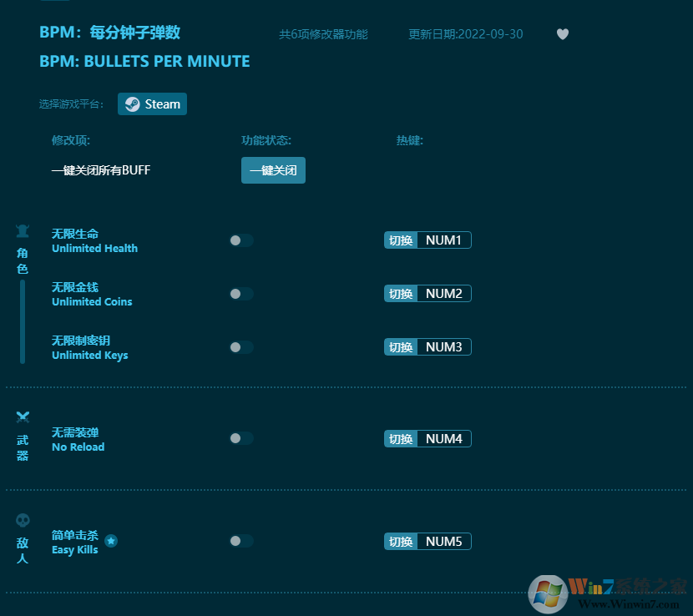Click the title BPM: 每分钟子弹数

[109, 33]
